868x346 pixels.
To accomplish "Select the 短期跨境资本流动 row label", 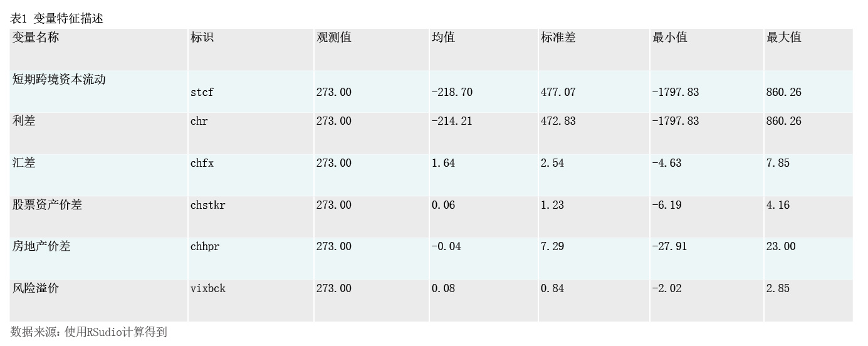I will [59, 80].
